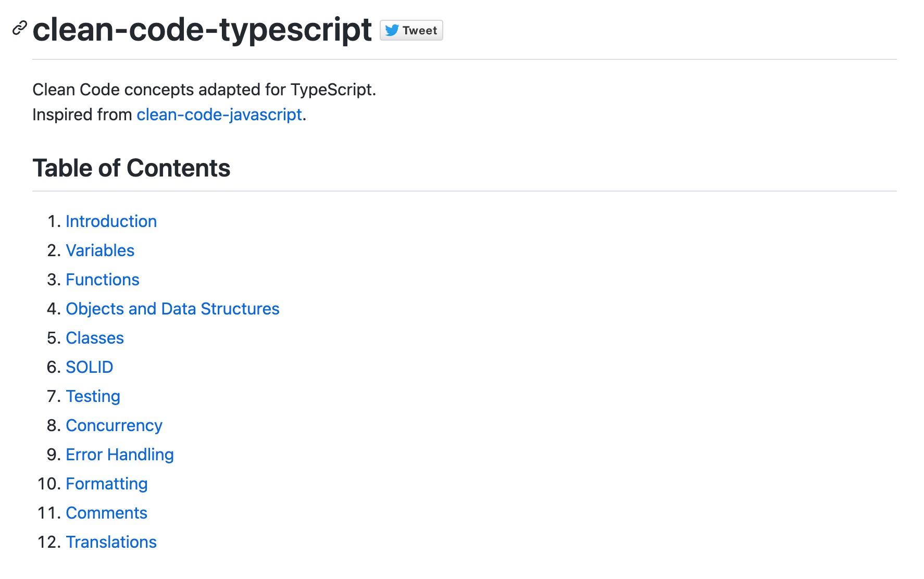Click the Twitter bird icon
Screen dimensions: 924x579
pos(392,30)
